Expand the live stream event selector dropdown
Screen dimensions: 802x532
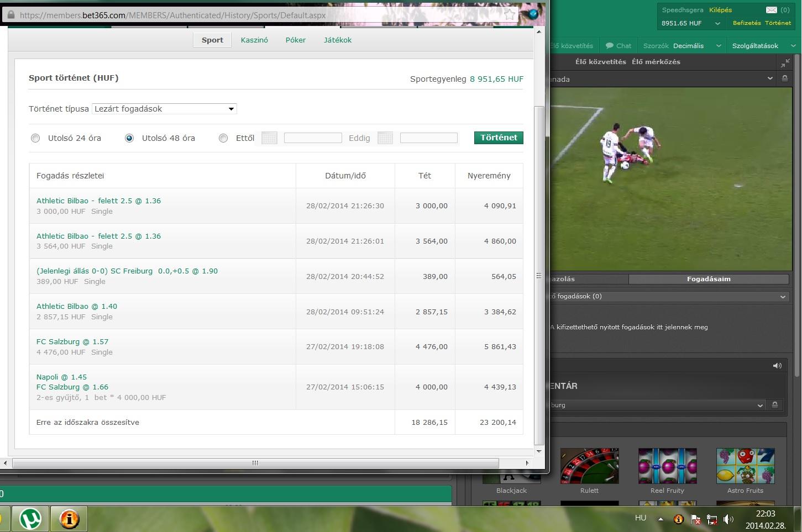point(770,79)
